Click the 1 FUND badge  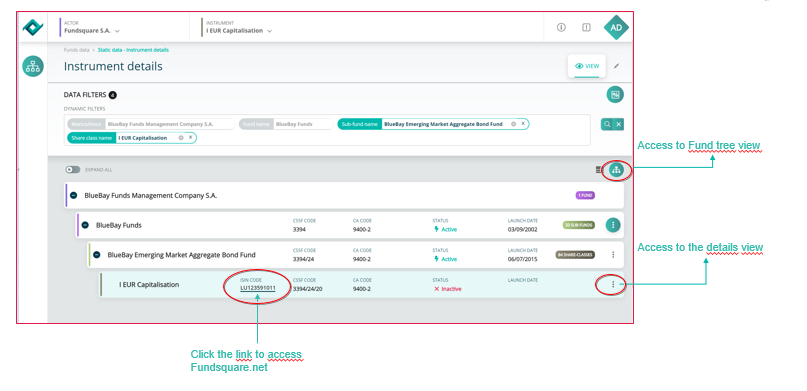coord(585,196)
